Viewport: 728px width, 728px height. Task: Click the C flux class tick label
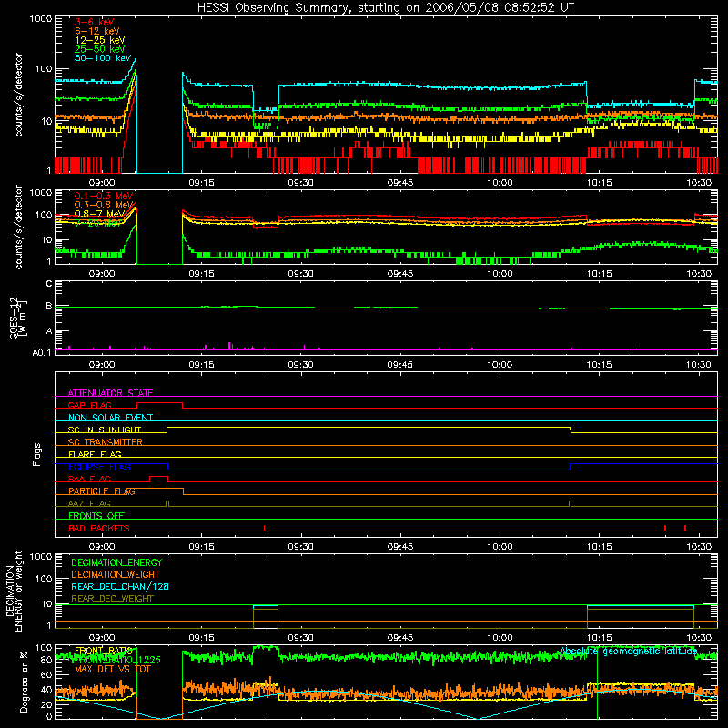click(x=49, y=284)
